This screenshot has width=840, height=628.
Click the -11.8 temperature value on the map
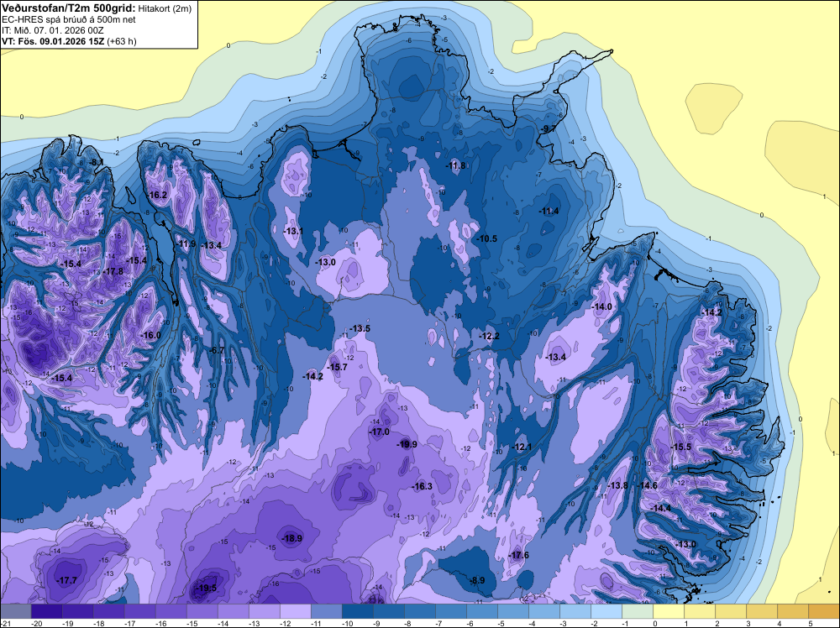(x=456, y=165)
